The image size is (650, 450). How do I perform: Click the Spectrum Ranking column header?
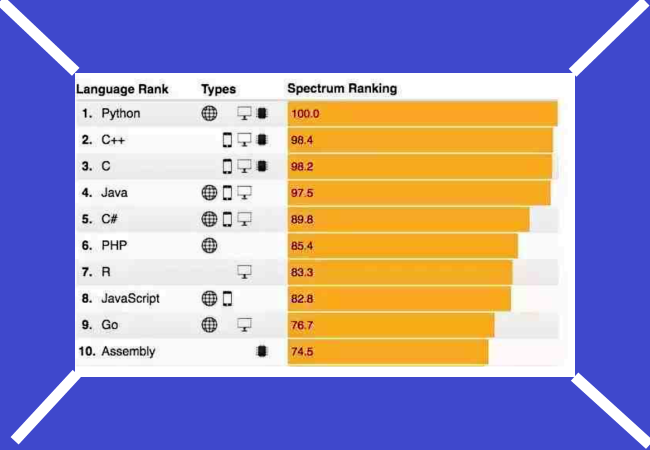342,88
